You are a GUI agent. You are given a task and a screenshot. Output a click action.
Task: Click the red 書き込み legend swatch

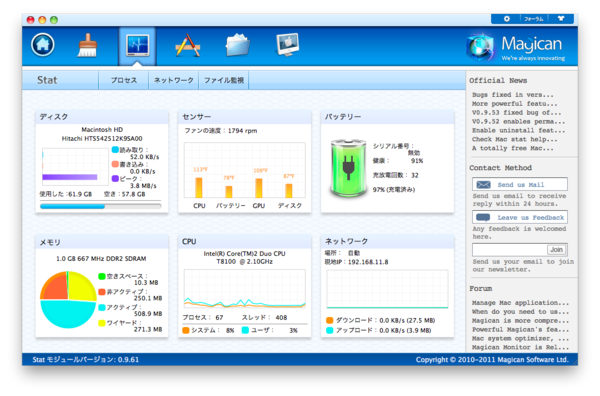pyautogui.click(x=115, y=164)
